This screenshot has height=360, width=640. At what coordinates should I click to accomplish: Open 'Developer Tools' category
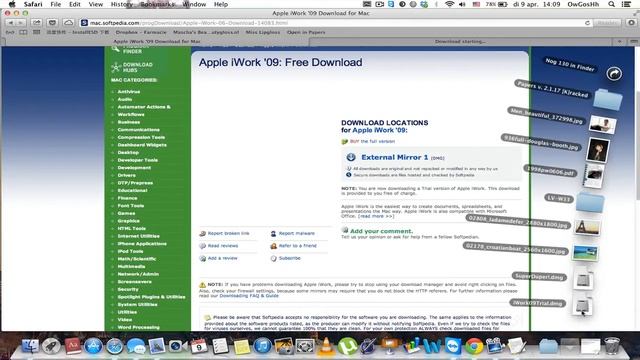138,160
